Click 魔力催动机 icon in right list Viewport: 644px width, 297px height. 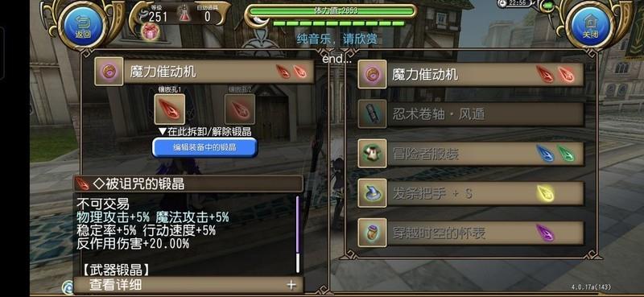pyautogui.click(x=372, y=74)
